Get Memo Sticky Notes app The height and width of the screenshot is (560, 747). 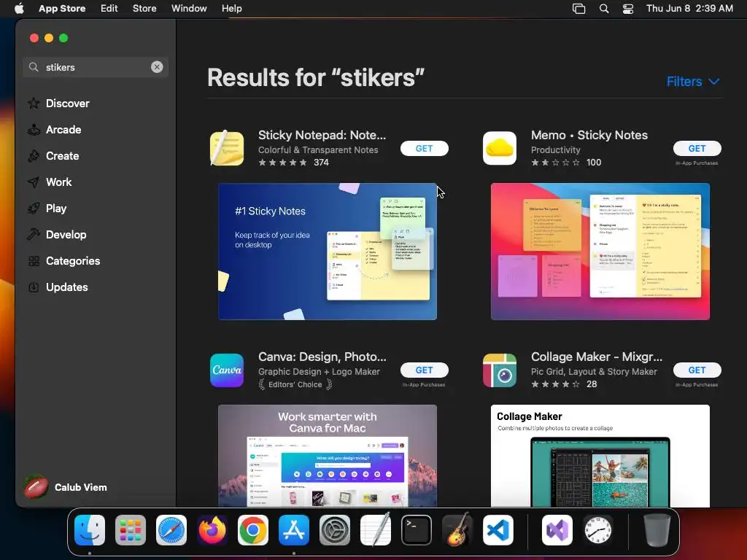[697, 148]
